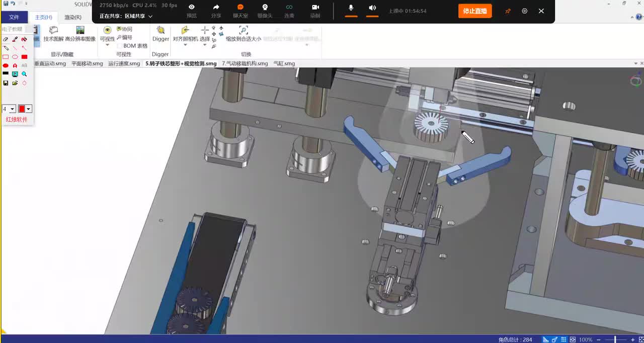This screenshot has width=644, height=343.
Task: Select the 选择 crosshair tool
Action: (x=205, y=30)
